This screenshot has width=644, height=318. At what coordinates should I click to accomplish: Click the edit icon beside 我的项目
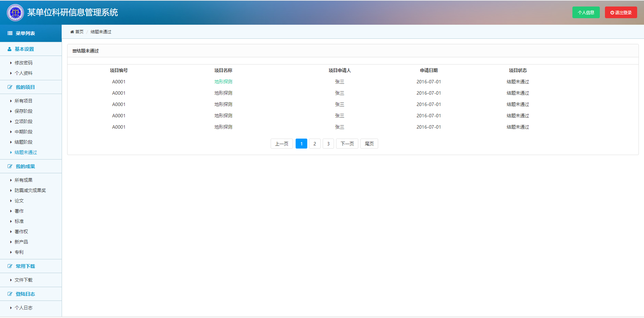point(10,87)
